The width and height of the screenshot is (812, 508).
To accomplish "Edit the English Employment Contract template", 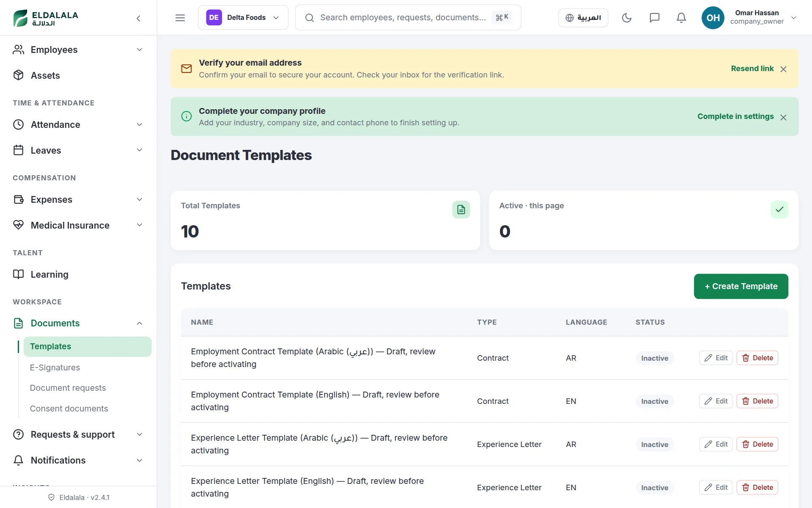I will pos(716,401).
